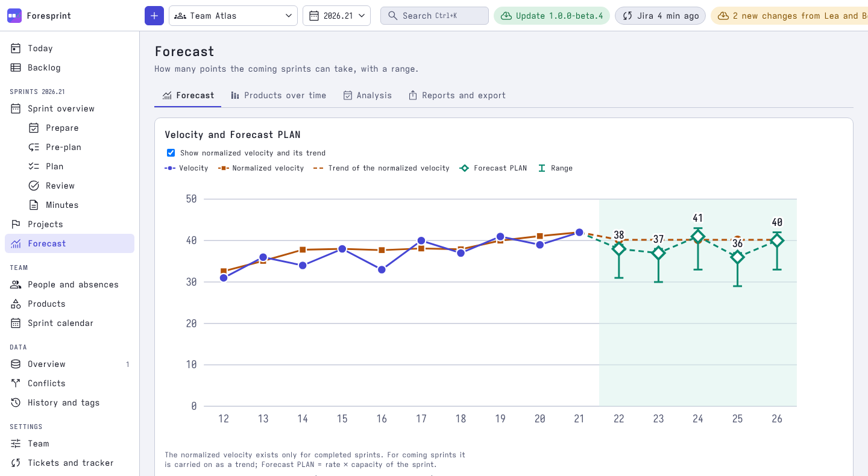Viewport: 868px width, 476px height.
Task: Open People and absences
Action: pos(70,284)
